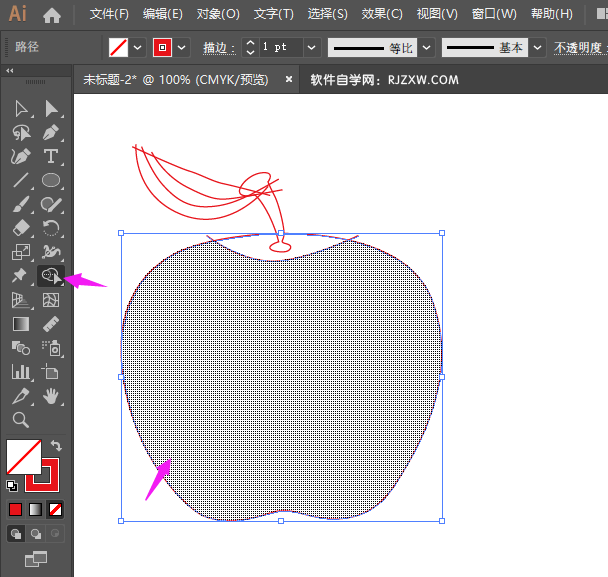608x577 pixels.
Task: Open the 效果(C) menu
Action: 382,15
